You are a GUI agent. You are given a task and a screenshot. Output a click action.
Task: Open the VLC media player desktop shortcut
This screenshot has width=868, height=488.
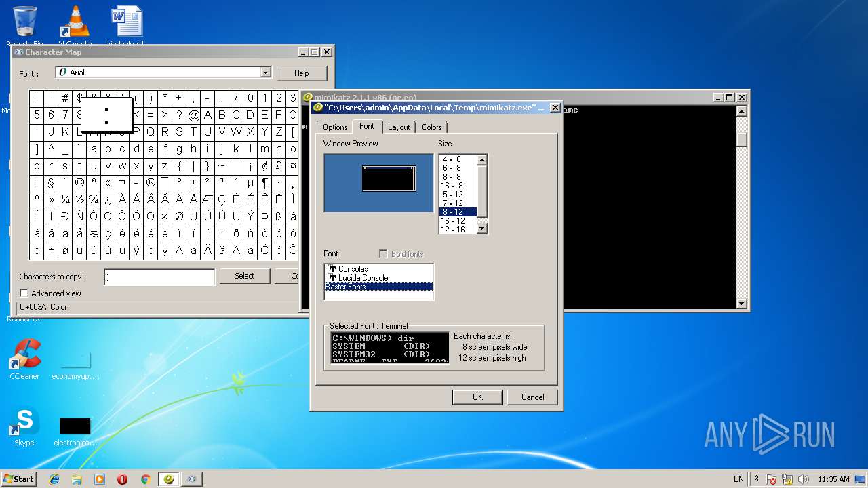(75, 24)
